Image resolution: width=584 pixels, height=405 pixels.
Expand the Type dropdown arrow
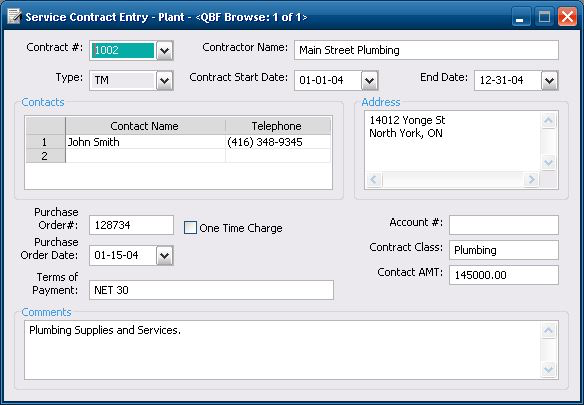click(165, 80)
